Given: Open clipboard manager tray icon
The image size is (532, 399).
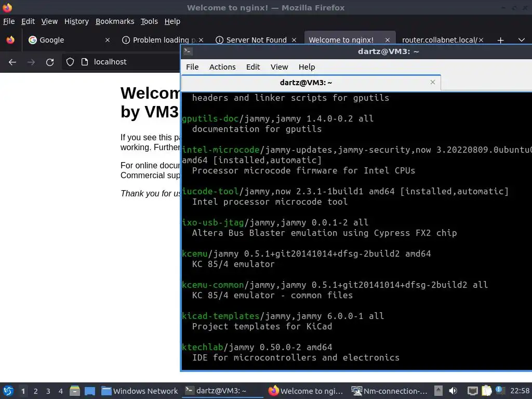Looking at the screenshot, I should pyautogui.click(x=486, y=391).
